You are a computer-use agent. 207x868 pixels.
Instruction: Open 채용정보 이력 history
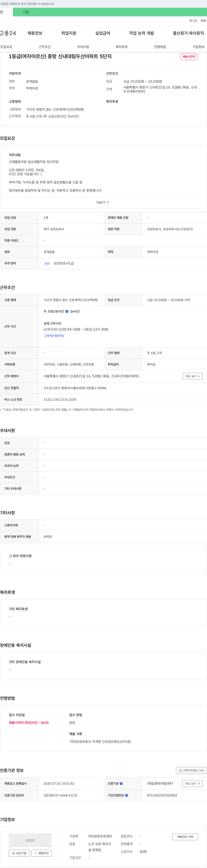(x=185, y=837)
